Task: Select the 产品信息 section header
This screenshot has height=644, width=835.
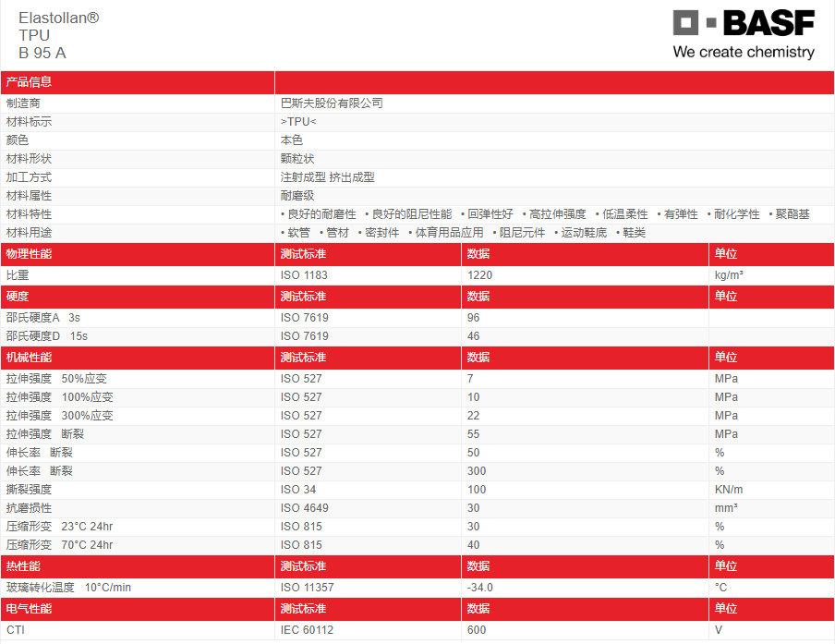Action: 30,82
